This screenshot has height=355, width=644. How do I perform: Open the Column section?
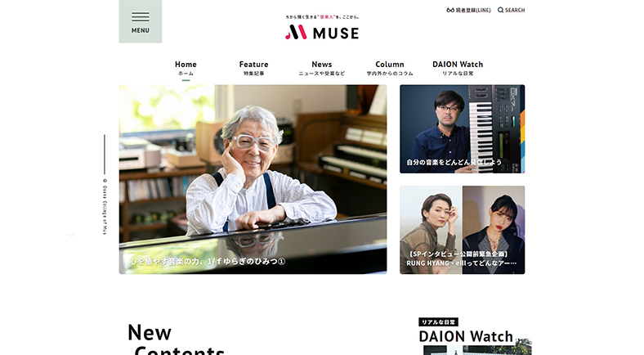click(x=390, y=68)
